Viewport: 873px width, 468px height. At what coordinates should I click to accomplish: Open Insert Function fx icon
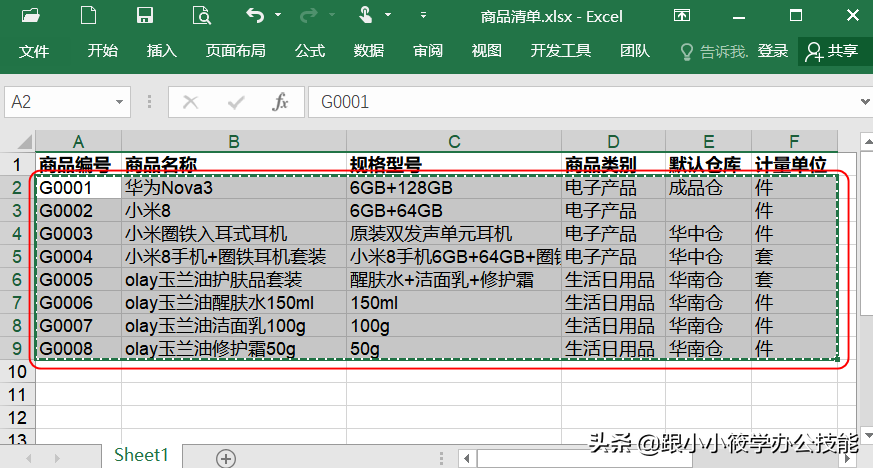pyautogui.click(x=280, y=102)
